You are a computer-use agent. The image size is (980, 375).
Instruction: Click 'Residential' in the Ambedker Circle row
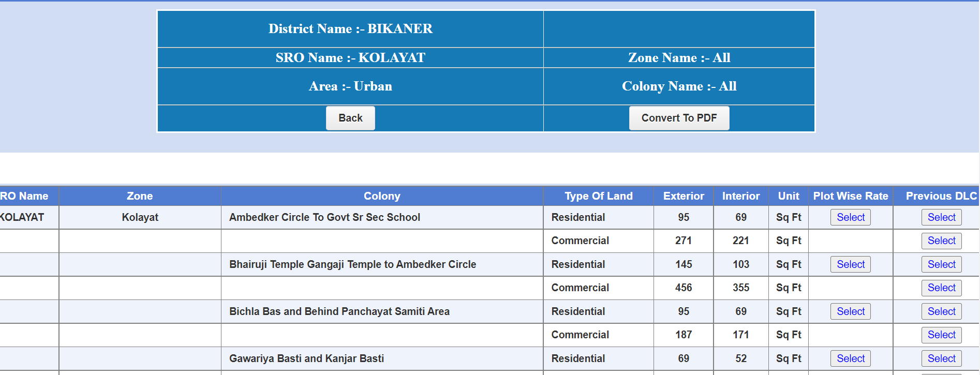tap(578, 217)
